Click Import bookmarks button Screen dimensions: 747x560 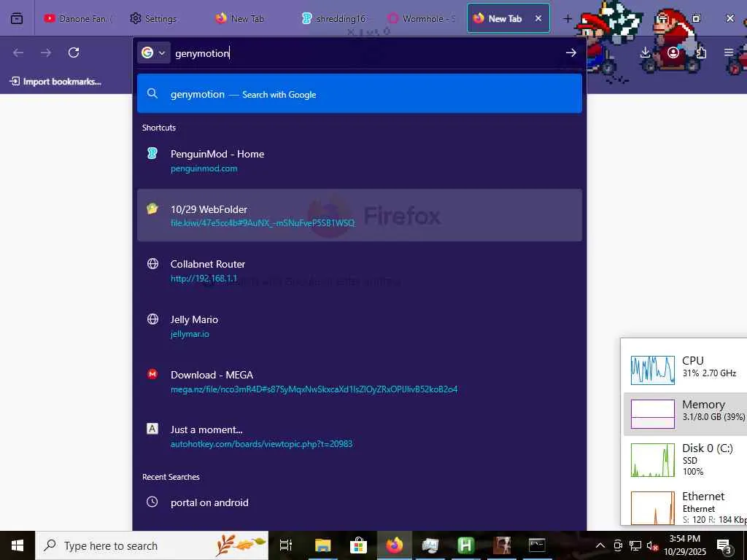55,82
